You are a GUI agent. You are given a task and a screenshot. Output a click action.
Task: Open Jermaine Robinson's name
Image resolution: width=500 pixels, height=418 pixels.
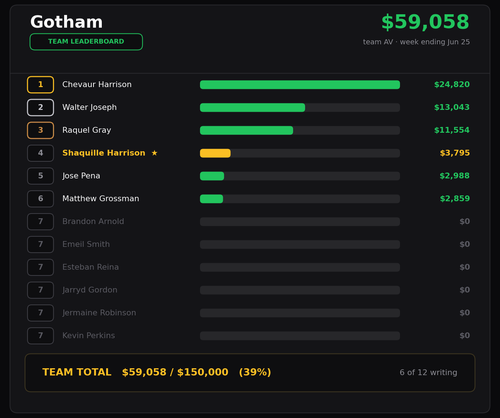99,313
